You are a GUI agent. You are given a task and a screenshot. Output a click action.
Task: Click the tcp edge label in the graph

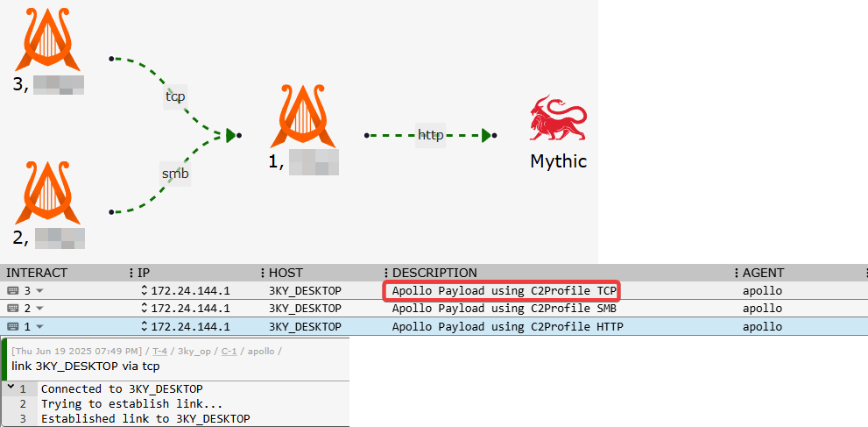coord(175,96)
